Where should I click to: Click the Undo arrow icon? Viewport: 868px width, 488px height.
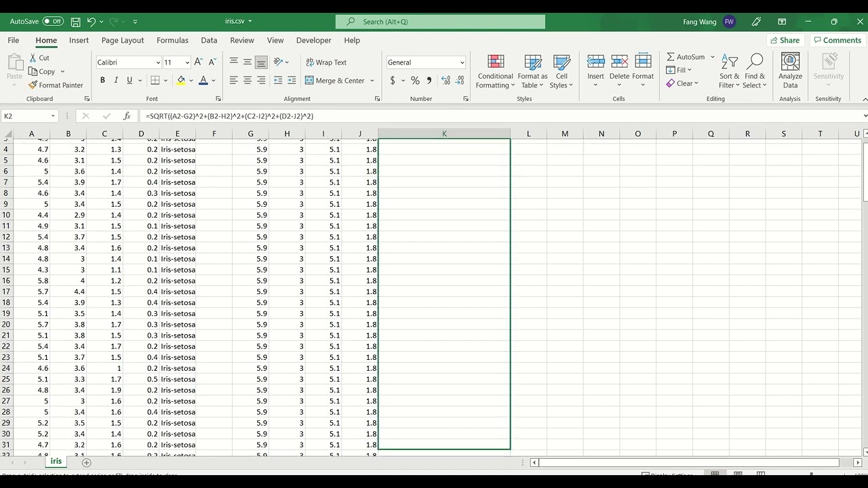click(92, 22)
